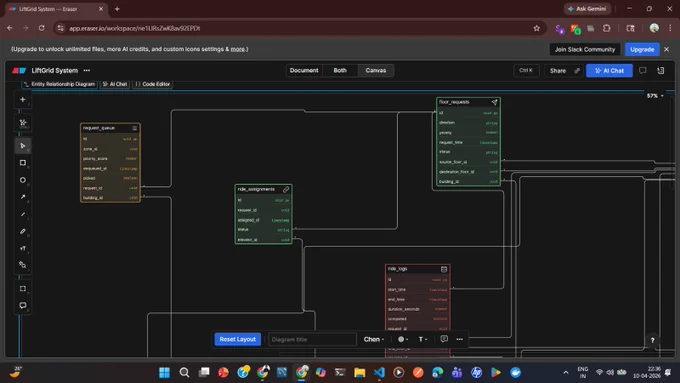Image resolution: width=680 pixels, height=383 pixels.
Task: Click the ride_logs table calendar icon
Action: 444,269
